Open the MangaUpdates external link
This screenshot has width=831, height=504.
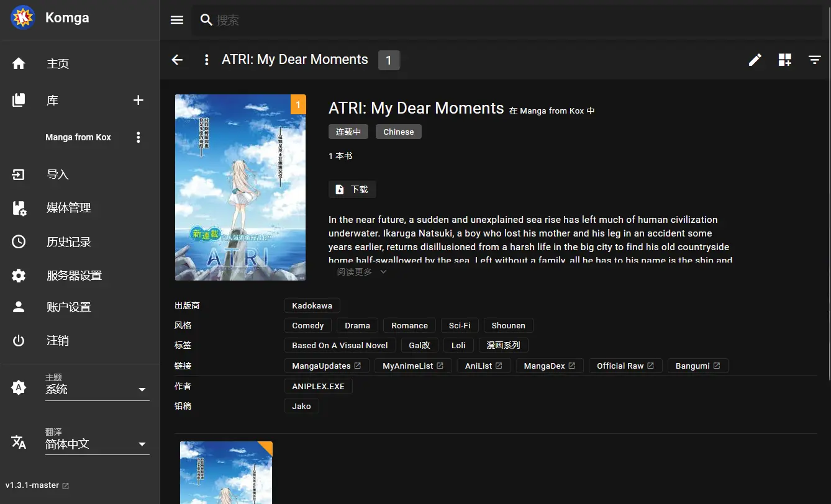[327, 366]
